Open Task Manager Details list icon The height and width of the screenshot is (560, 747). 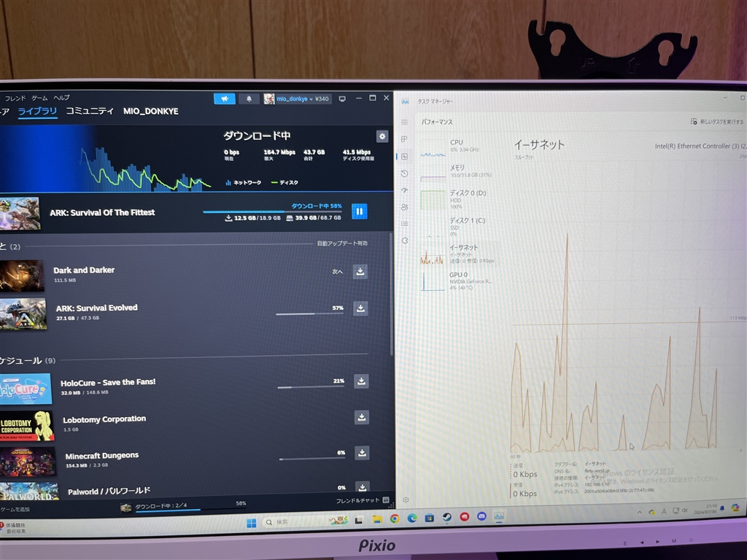click(x=404, y=223)
